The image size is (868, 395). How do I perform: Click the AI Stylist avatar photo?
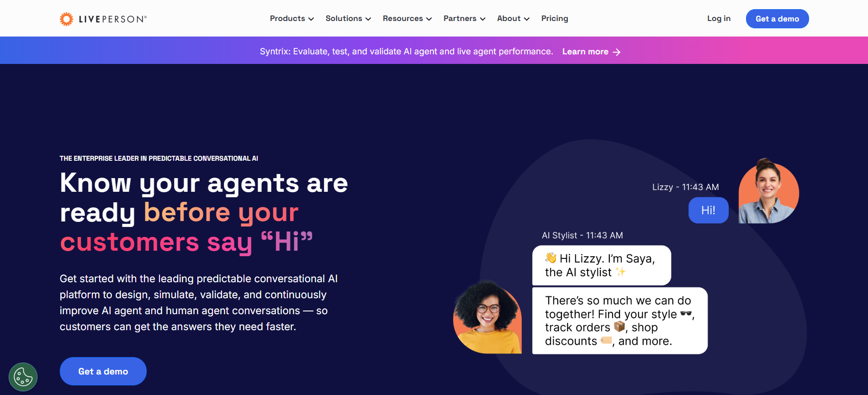[x=487, y=317]
